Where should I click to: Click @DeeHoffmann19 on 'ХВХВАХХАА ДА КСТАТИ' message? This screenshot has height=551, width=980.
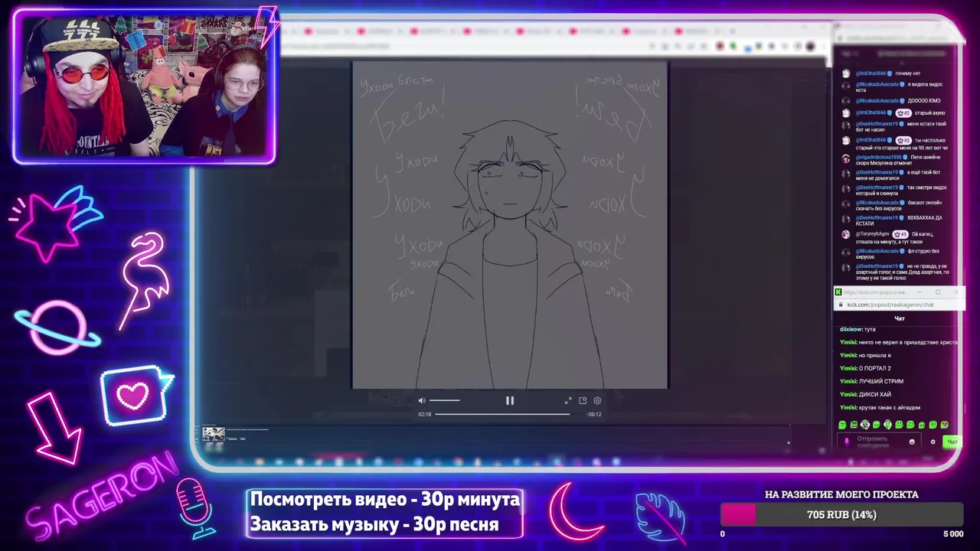(877, 218)
